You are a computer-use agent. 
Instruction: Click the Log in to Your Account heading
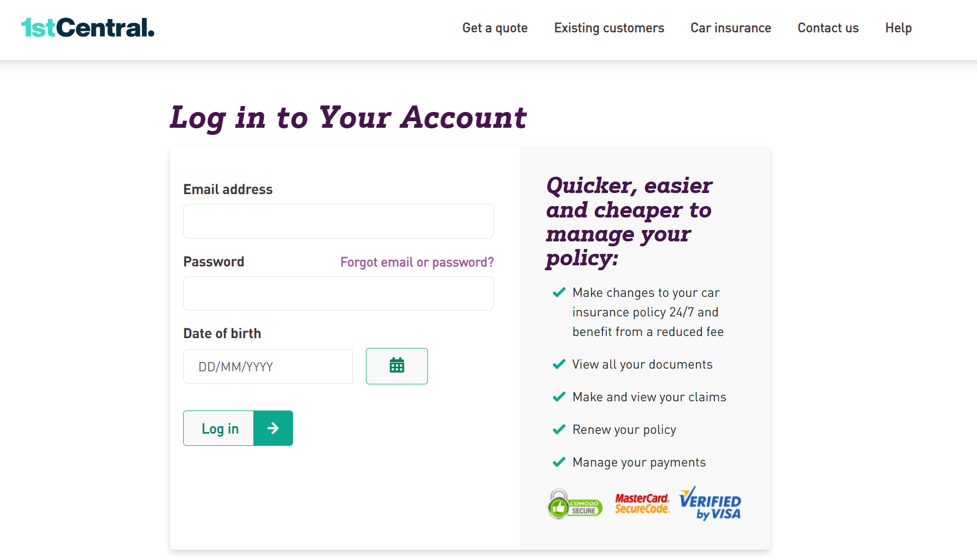pyautogui.click(x=348, y=117)
